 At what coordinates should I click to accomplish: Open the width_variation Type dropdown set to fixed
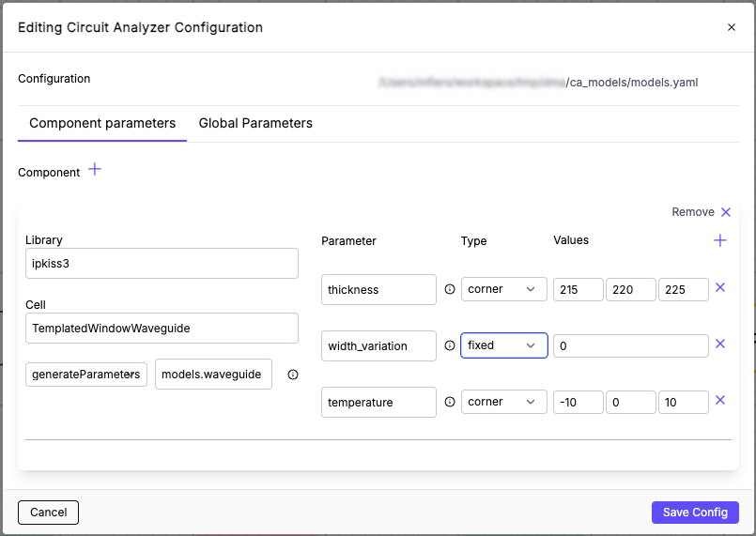pos(503,345)
